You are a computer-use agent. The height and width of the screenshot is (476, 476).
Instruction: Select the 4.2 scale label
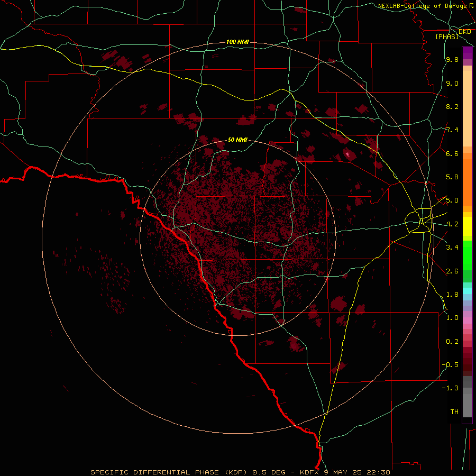click(452, 224)
